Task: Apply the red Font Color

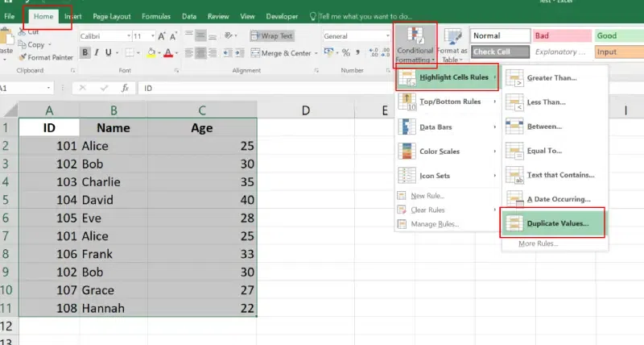Action: click(x=168, y=52)
